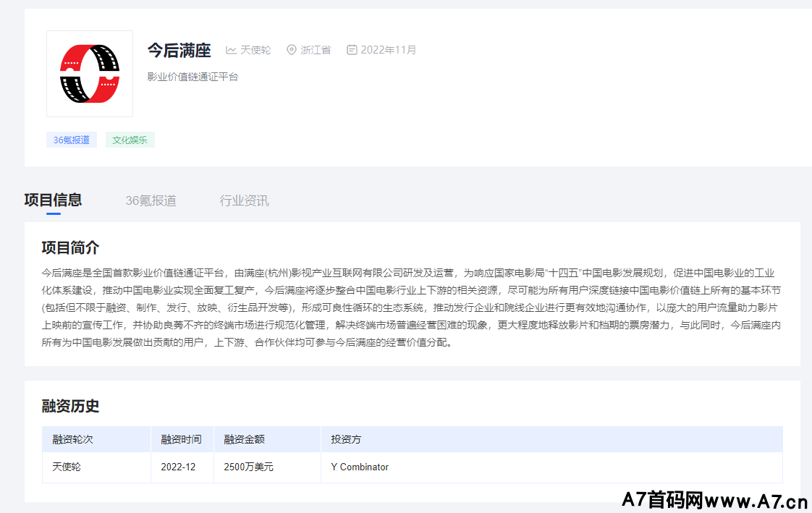The image size is (812, 513).
Task: Click the 天使轮 chart icon in header
Action: (x=231, y=50)
